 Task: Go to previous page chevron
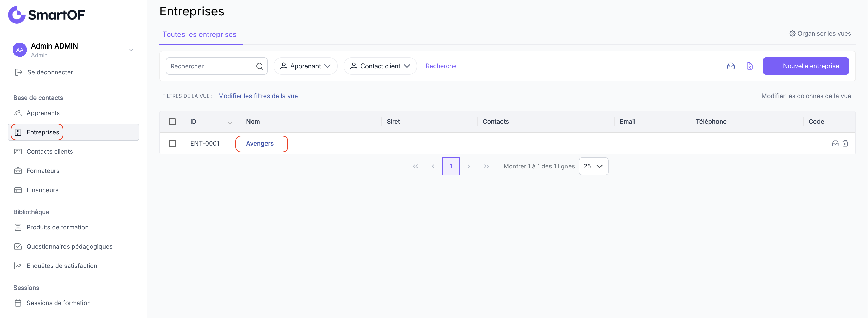(x=433, y=166)
